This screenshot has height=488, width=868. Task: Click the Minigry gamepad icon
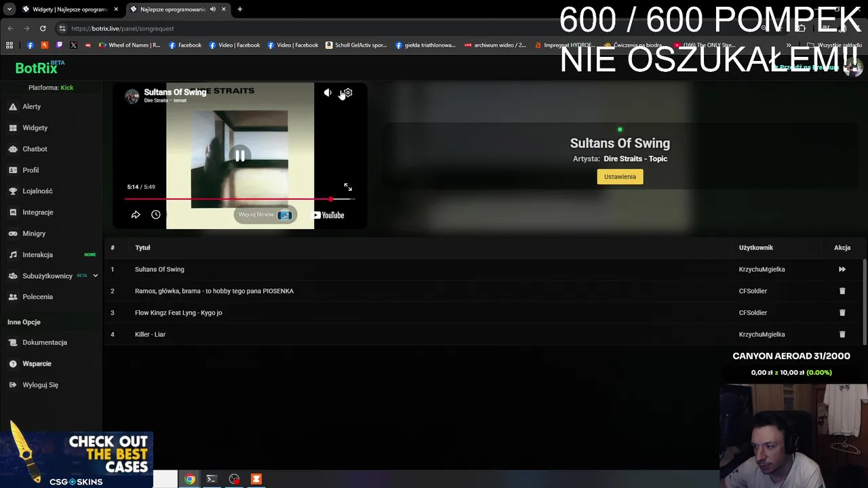(13, 233)
